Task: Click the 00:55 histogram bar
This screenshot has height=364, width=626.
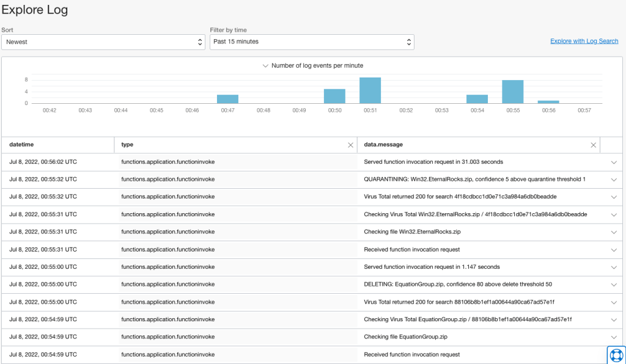Action: pyautogui.click(x=512, y=92)
